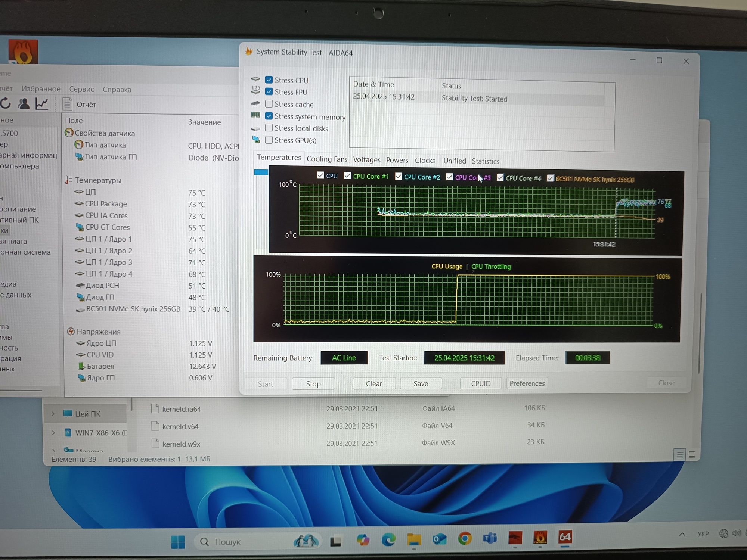This screenshot has width=747, height=560.
Task: Enable the Stress cache checkbox
Action: (269, 103)
